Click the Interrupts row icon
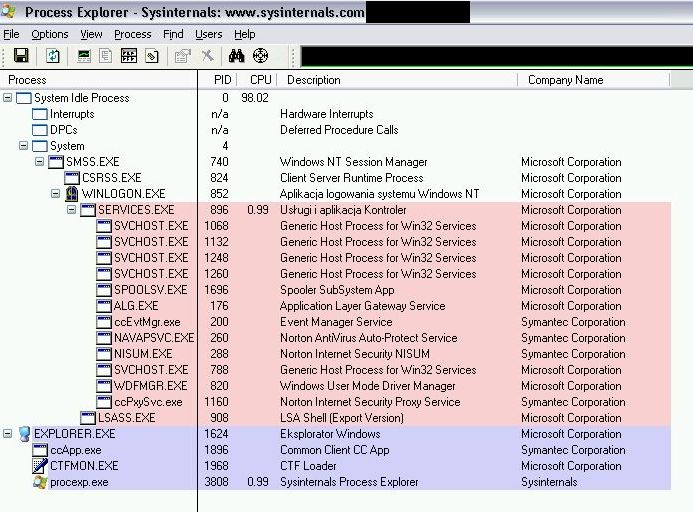The image size is (693, 512). click(x=40, y=114)
